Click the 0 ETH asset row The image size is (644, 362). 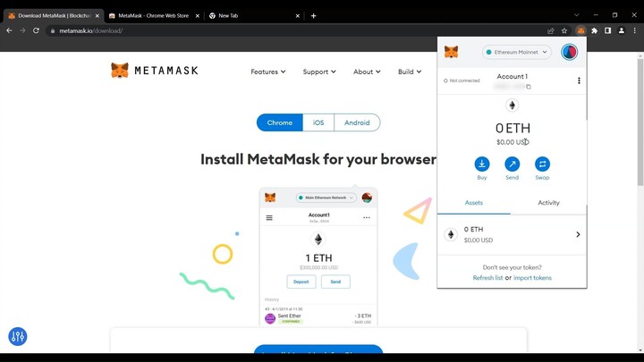(513, 234)
